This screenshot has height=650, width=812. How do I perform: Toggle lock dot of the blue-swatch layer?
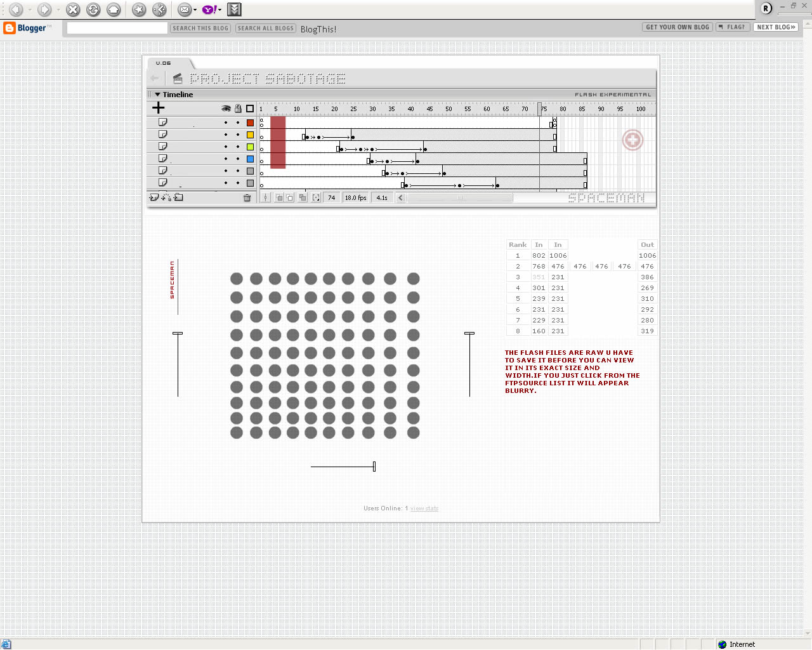point(238,159)
